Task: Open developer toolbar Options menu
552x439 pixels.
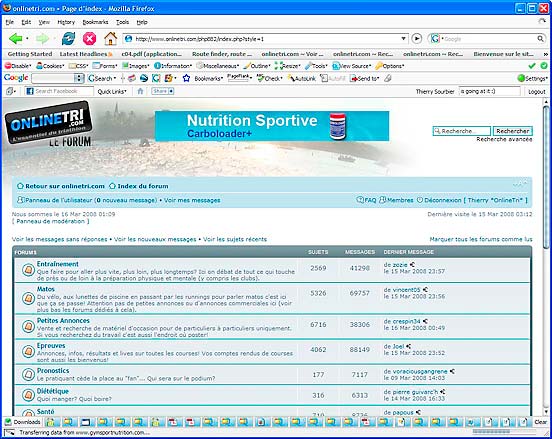Action: (390, 66)
